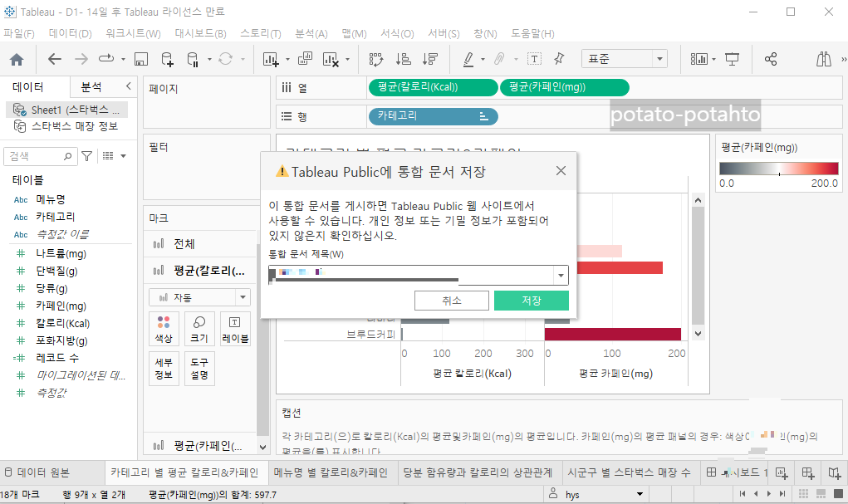Click the 통합 문서 제목 input field
Viewport: 848px width, 504px height.
[419, 276]
